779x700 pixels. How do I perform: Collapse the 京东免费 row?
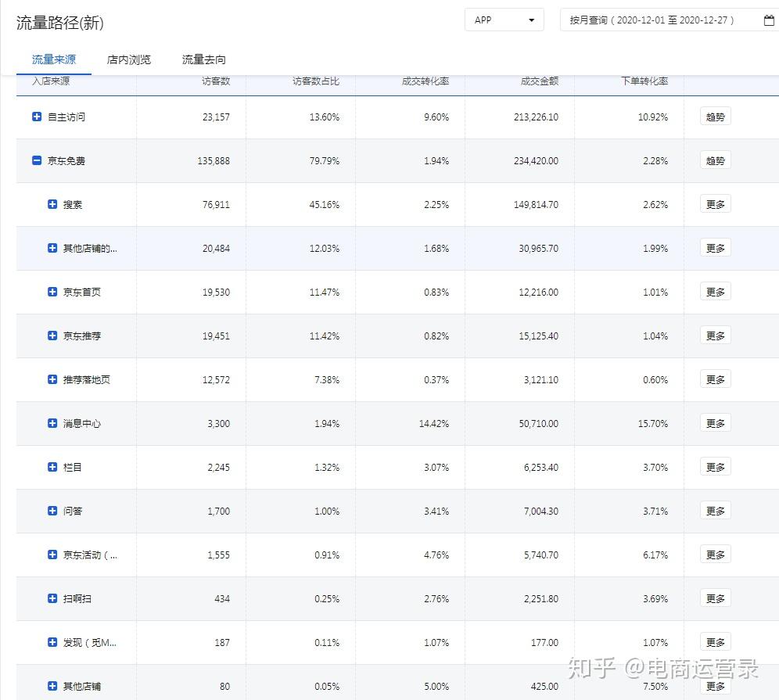coord(37,160)
